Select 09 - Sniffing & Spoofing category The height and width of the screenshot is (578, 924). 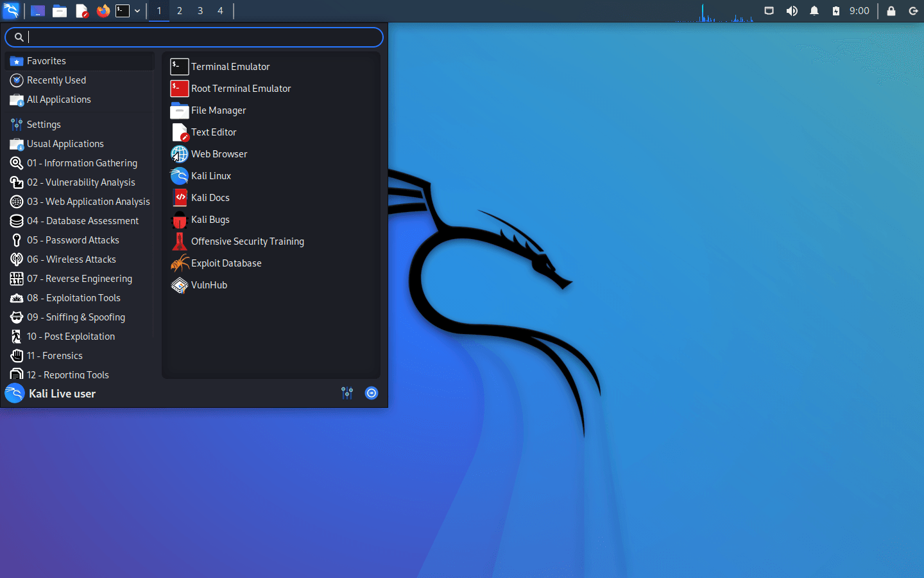click(80, 317)
